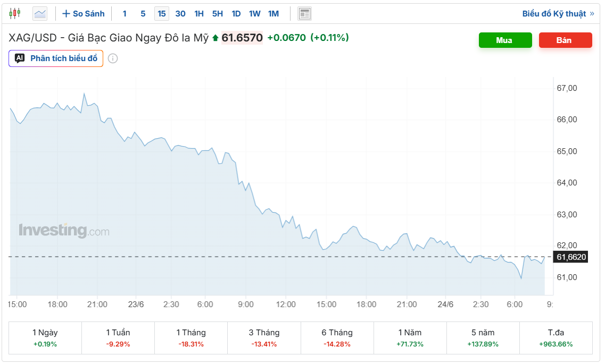This screenshot has width=605, height=364.
Task: Switch to the 1D interval
Action: tap(236, 14)
